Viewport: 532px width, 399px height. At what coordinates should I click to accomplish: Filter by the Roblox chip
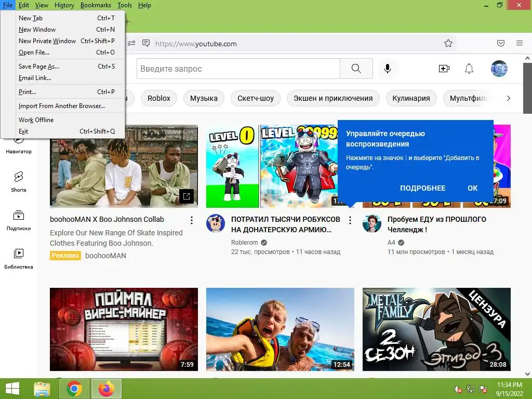point(159,98)
